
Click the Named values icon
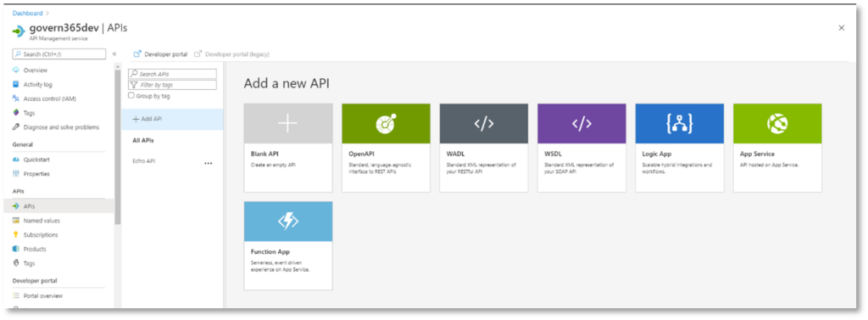(16, 220)
